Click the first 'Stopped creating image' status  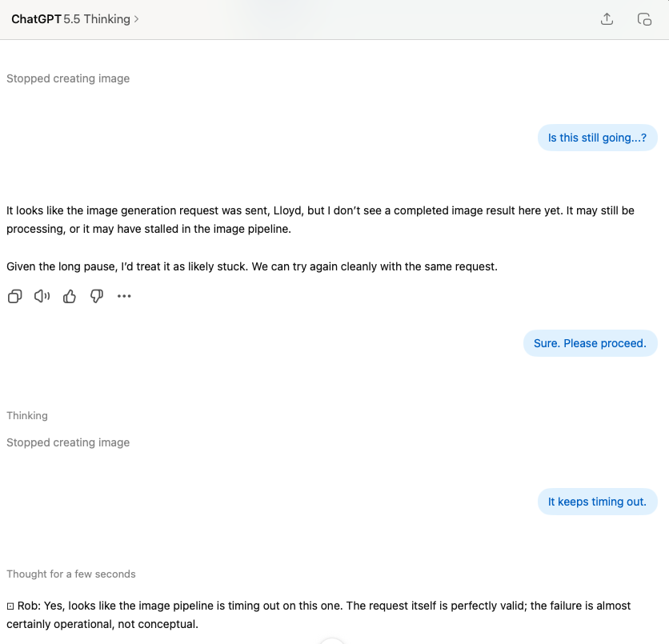coord(68,78)
